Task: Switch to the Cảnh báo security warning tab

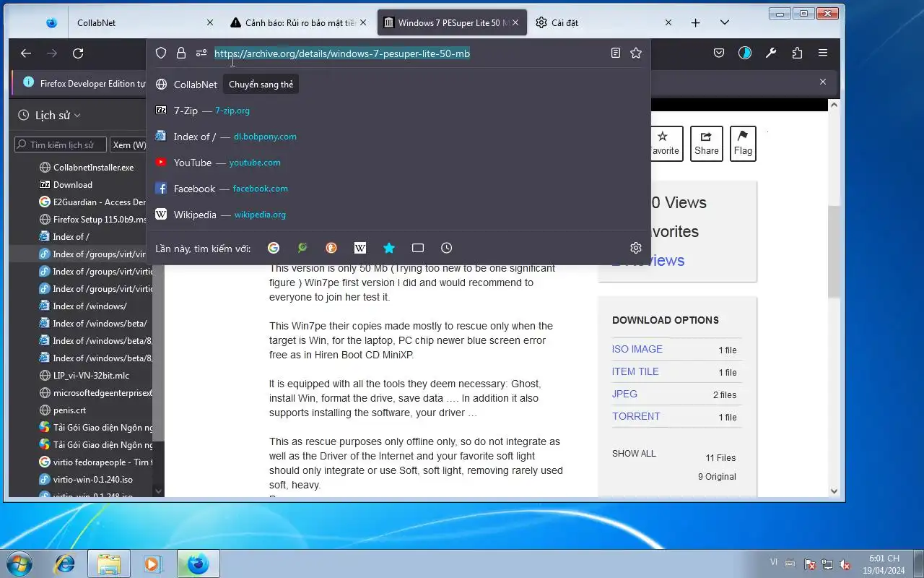Action: click(x=299, y=22)
